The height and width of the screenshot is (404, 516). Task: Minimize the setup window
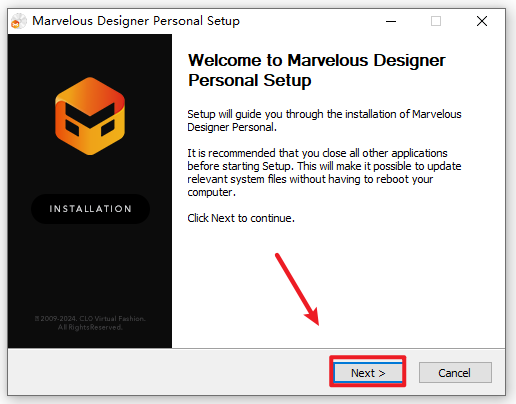(x=391, y=21)
